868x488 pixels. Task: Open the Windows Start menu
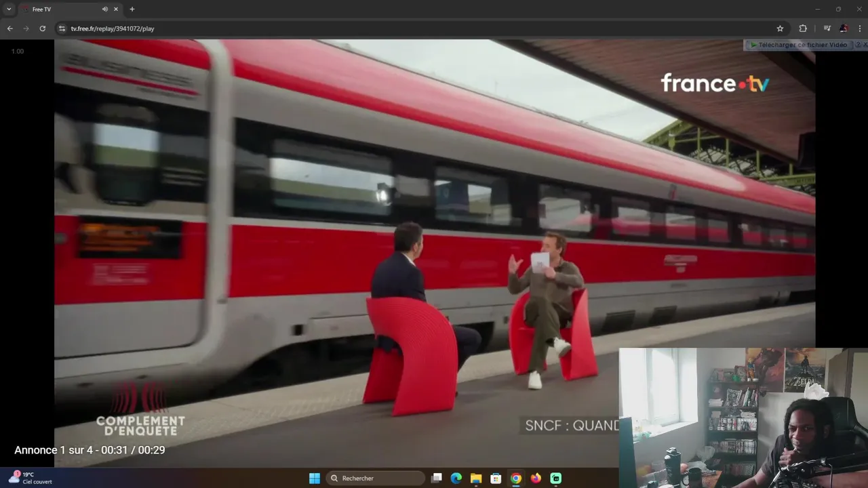315,479
